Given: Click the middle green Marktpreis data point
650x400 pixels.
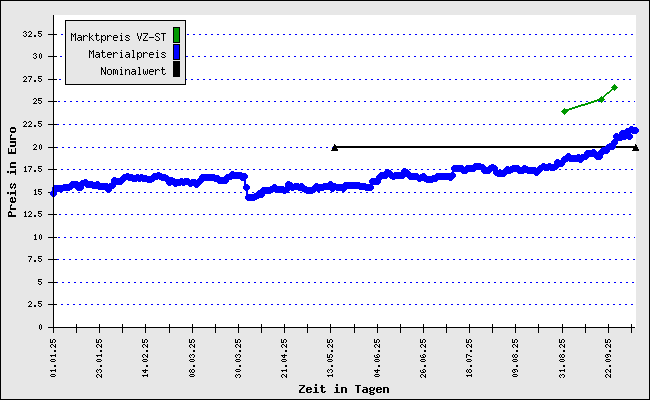Looking at the screenshot, I should [601, 99].
